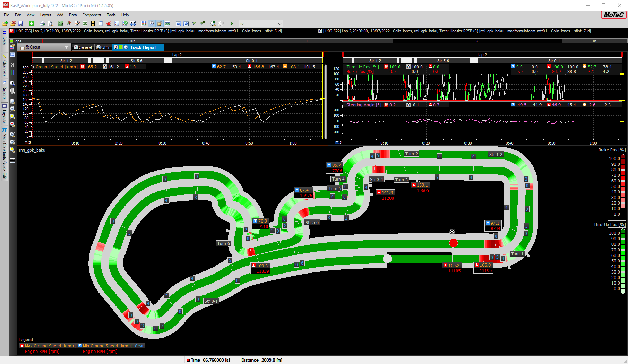The image size is (628, 364).
Task: Toggle the time/distance clock mode icon
Action: pyautogui.click(x=152, y=24)
